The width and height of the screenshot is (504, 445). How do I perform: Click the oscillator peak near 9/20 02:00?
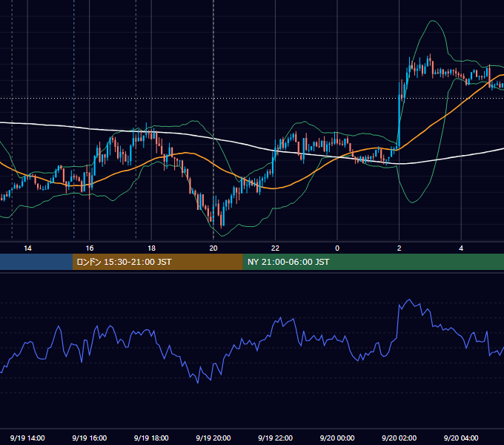pos(409,300)
